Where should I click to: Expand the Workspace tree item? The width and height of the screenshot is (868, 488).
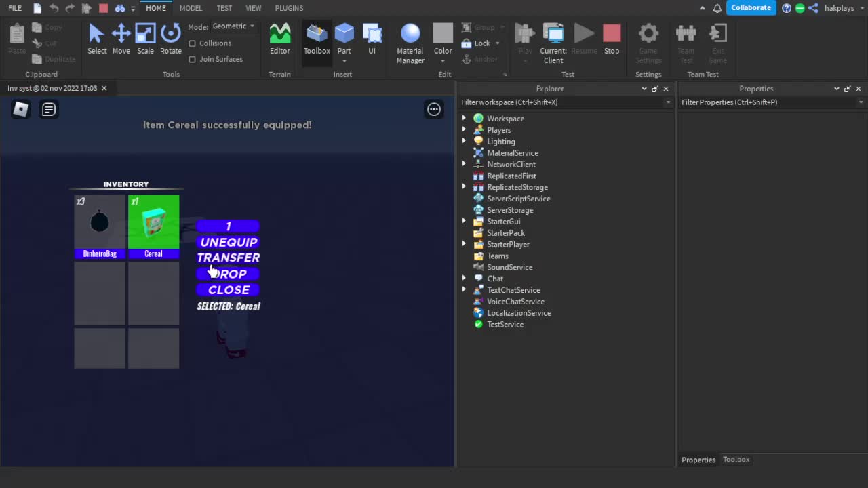click(x=464, y=118)
